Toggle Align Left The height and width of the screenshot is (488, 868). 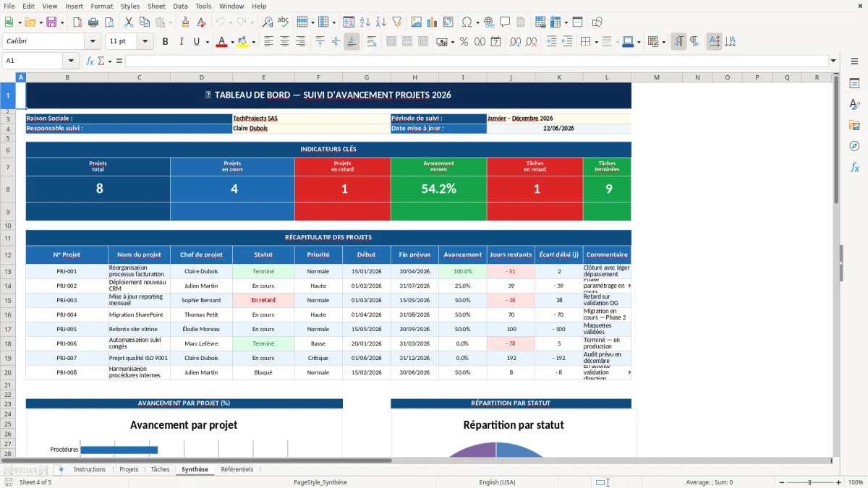(268, 42)
